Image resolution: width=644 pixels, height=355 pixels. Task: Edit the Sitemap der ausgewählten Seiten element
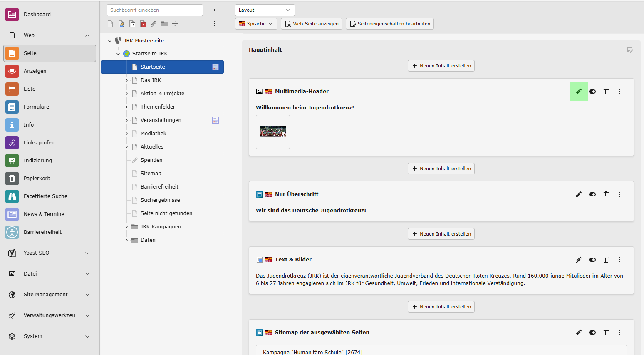coord(579,333)
